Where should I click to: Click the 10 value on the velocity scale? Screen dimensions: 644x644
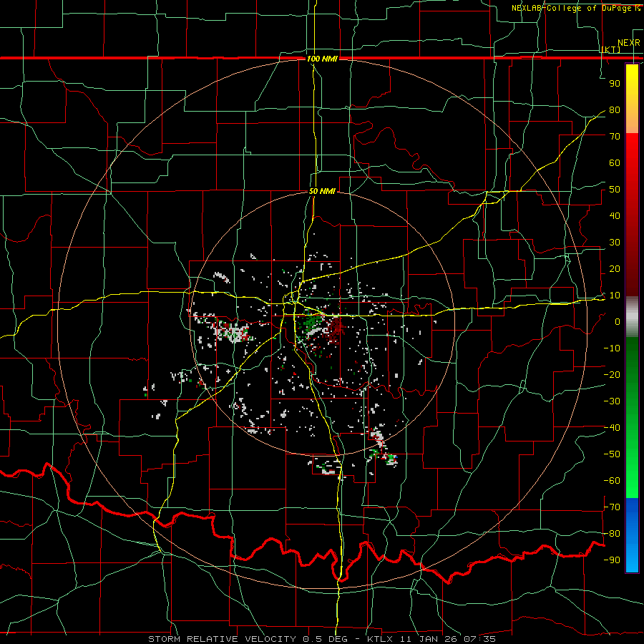(x=615, y=296)
